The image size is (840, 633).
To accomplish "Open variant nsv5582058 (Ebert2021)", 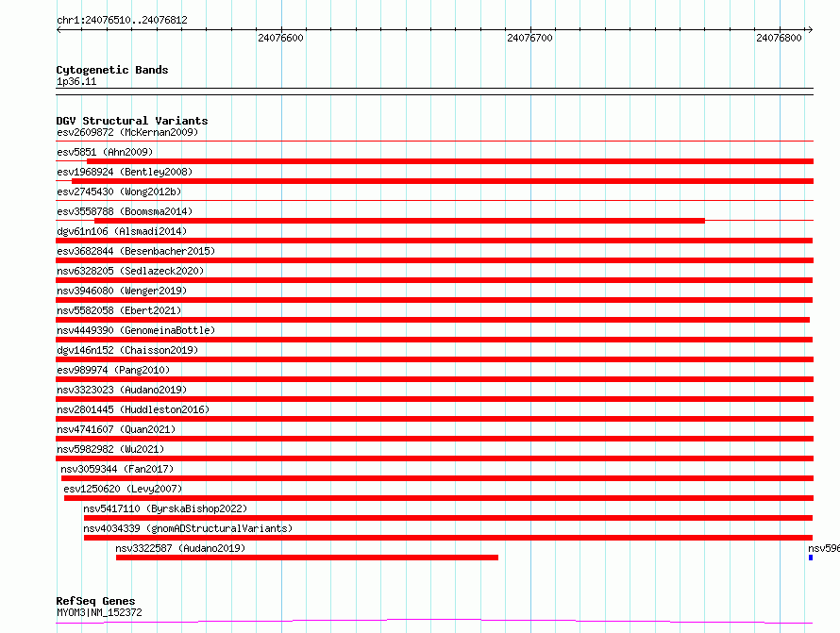I will [119, 310].
